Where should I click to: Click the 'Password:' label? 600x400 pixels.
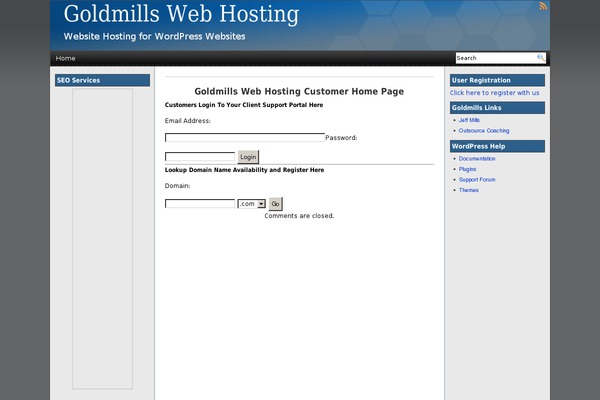point(341,138)
